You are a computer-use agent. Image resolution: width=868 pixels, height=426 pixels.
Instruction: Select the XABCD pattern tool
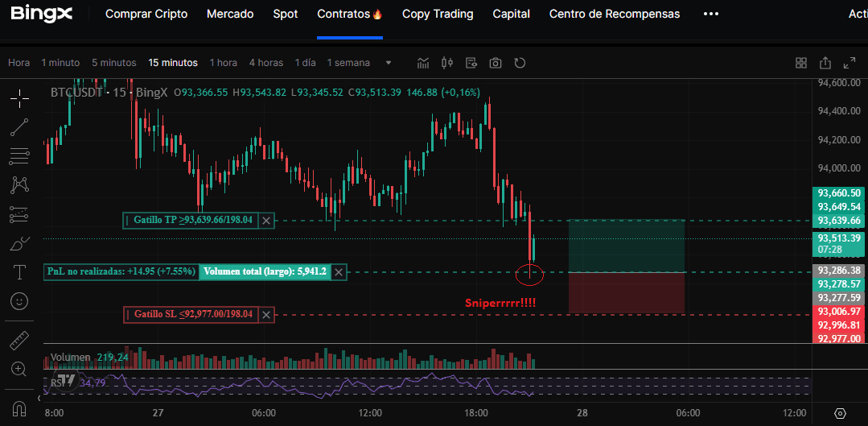tap(19, 185)
